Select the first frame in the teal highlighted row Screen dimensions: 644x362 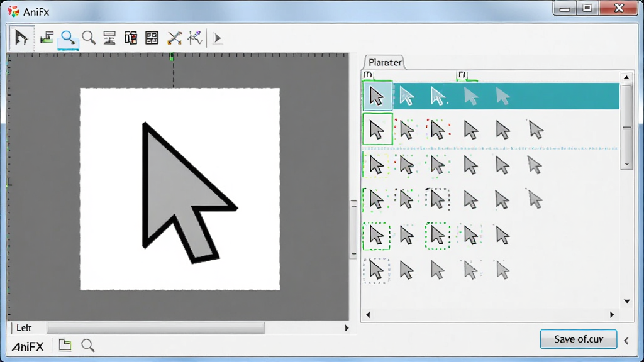point(377,96)
